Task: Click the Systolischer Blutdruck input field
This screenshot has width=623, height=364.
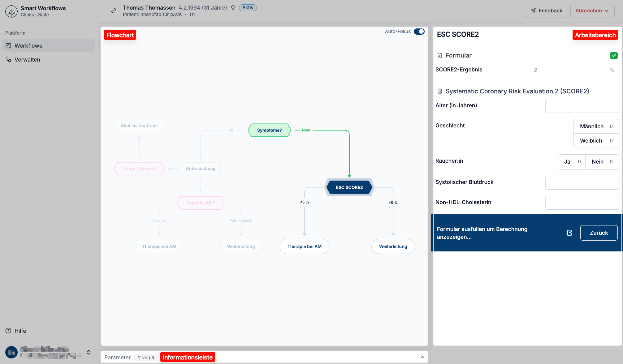Action: coord(582,182)
